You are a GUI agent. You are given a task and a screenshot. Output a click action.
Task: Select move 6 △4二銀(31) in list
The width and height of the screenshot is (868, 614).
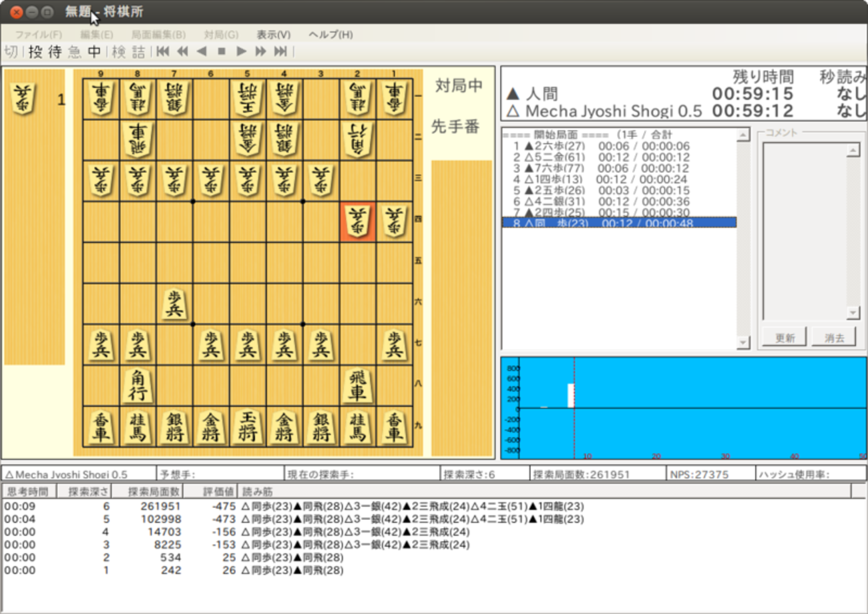[619, 202]
